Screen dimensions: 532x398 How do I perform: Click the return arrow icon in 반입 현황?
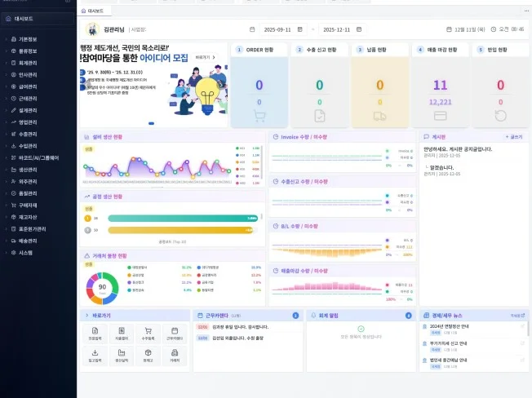(500, 116)
